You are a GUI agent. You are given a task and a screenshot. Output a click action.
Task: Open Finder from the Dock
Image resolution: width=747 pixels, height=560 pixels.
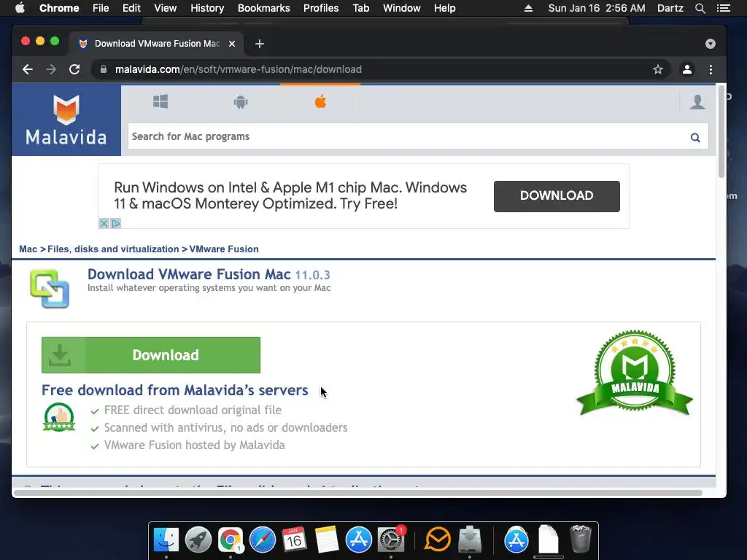click(166, 540)
